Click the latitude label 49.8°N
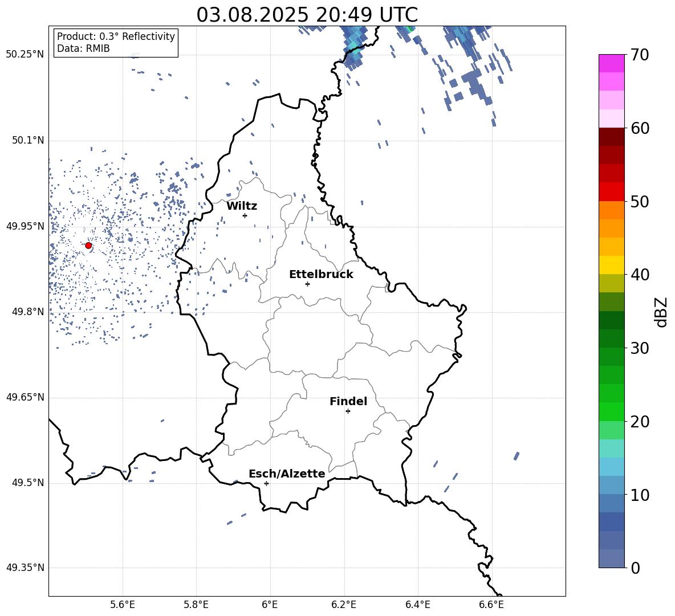The image size is (675, 616). (28, 312)
